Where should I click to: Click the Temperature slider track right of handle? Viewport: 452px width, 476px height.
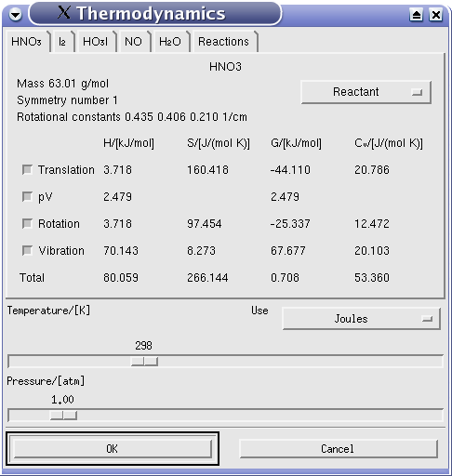tap(300, 362)
